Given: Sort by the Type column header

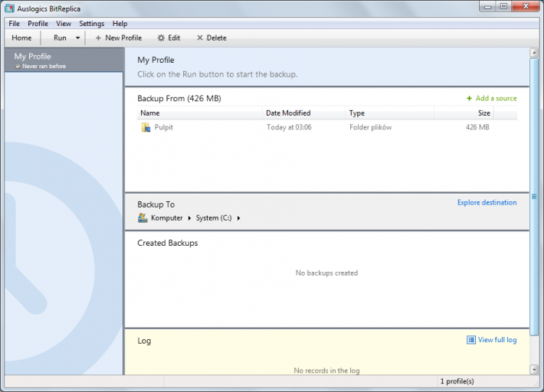Looking at the screenshot, I should tap(390, 113).
